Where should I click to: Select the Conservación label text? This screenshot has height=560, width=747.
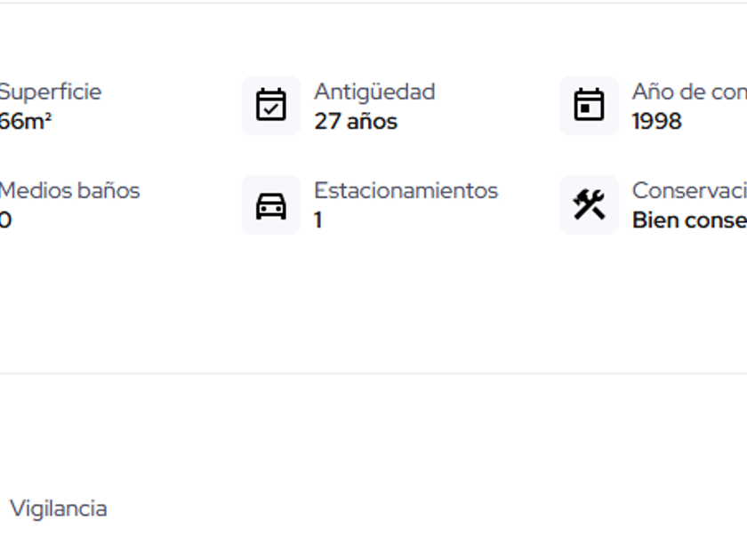688,190
